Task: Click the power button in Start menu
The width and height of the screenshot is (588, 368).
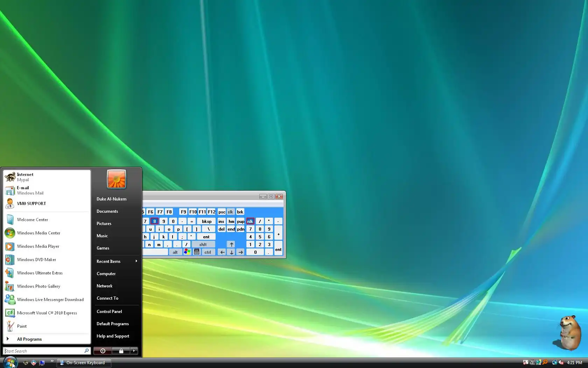Action: (103, 351)
